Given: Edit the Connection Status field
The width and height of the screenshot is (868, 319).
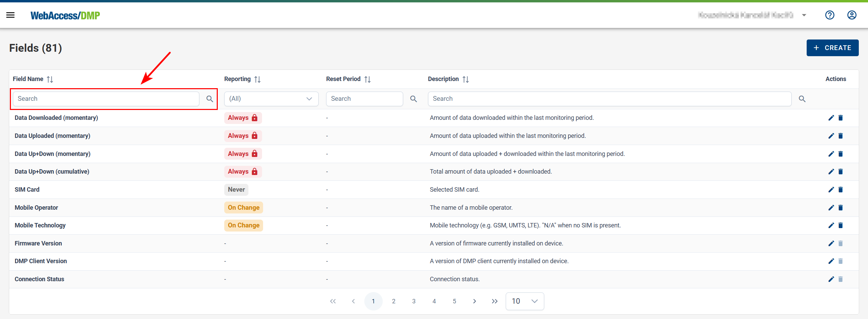Looking at the screenshot, I should tap(831, 279).
